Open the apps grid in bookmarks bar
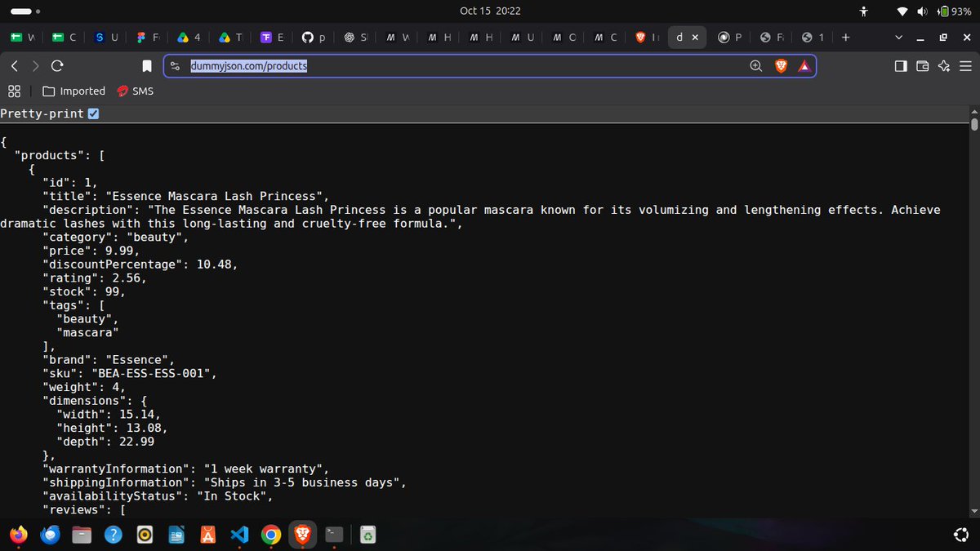 click(14, 91)
